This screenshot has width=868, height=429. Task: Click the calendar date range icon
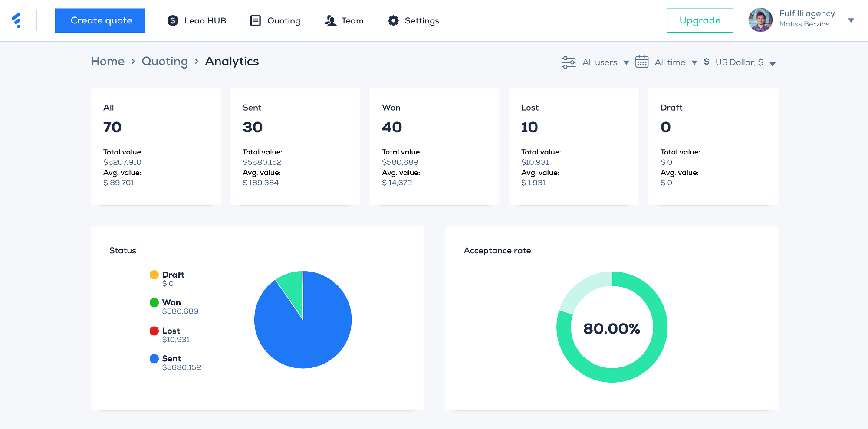point(642,62)
